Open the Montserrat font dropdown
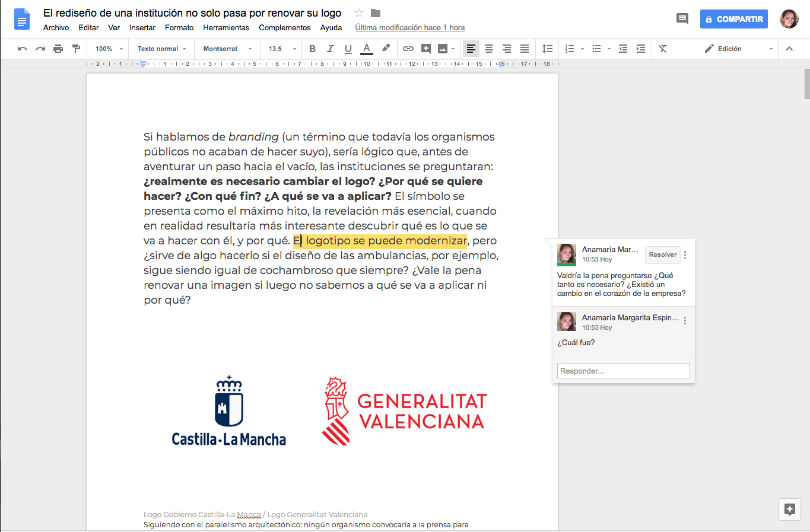The image size is (810, 532). click(227, 49)
